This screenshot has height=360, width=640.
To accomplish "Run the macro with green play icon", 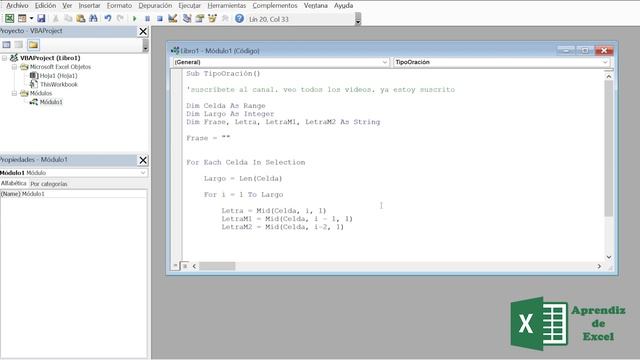I will coord(134,18).
